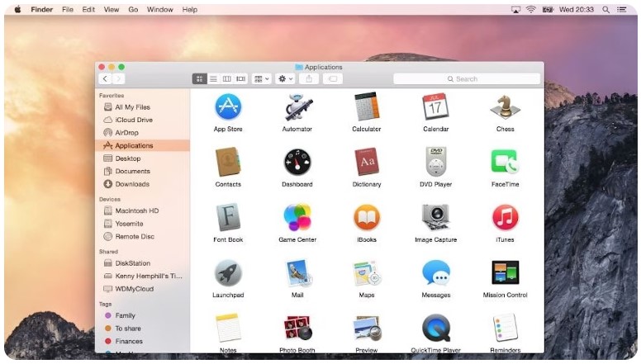Viewport: 641px width, 364px height.
Task: Select the Calculator app icon
Action: pos(367,106)
